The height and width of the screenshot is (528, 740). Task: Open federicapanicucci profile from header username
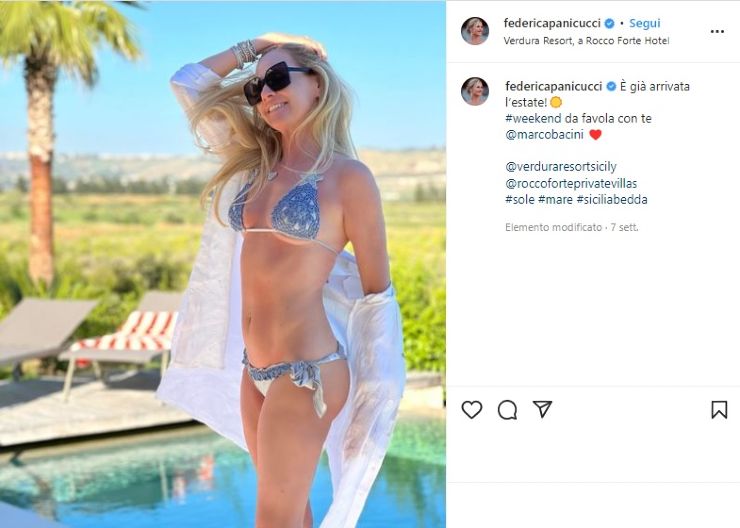tap(552, 23)
